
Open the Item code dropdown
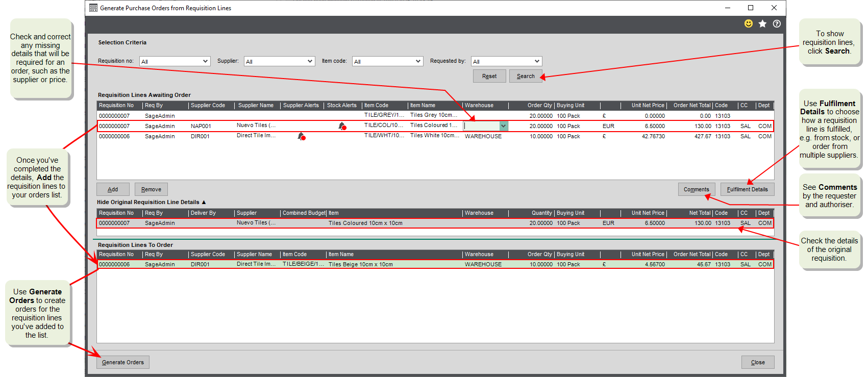418,61
